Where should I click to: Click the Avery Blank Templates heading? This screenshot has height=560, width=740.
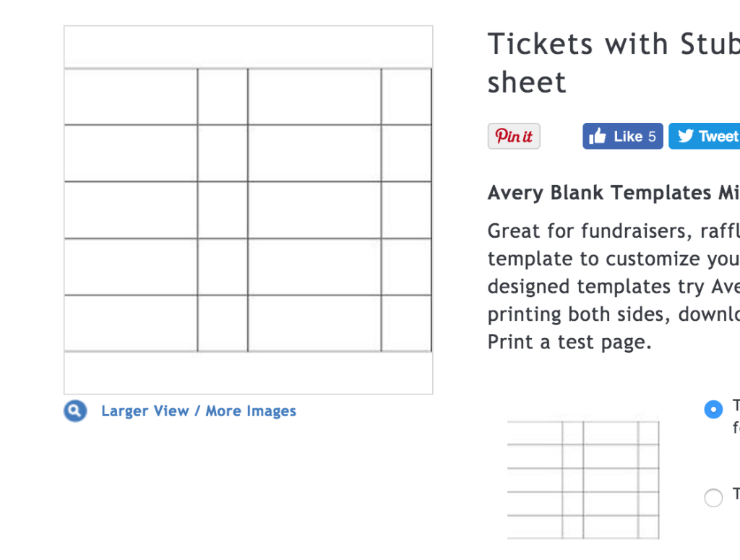point(614,193)
